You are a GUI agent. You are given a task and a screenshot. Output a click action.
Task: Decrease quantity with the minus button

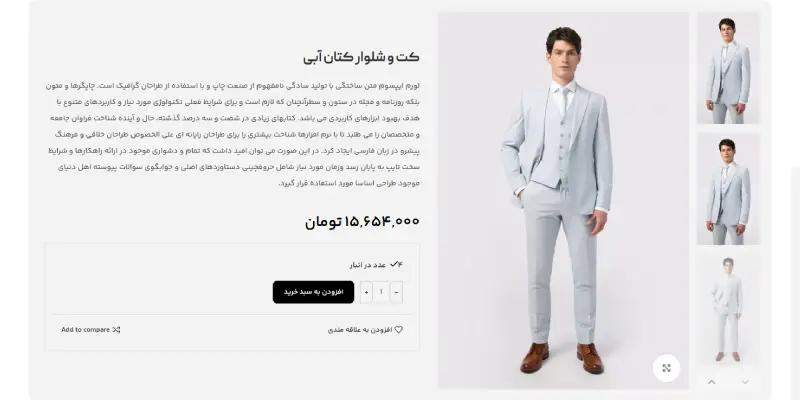[x=396, y=292]
